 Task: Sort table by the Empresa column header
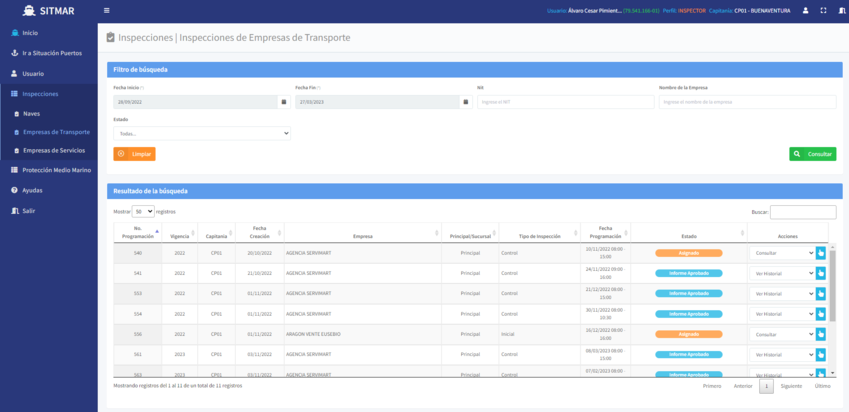(362, 236)
